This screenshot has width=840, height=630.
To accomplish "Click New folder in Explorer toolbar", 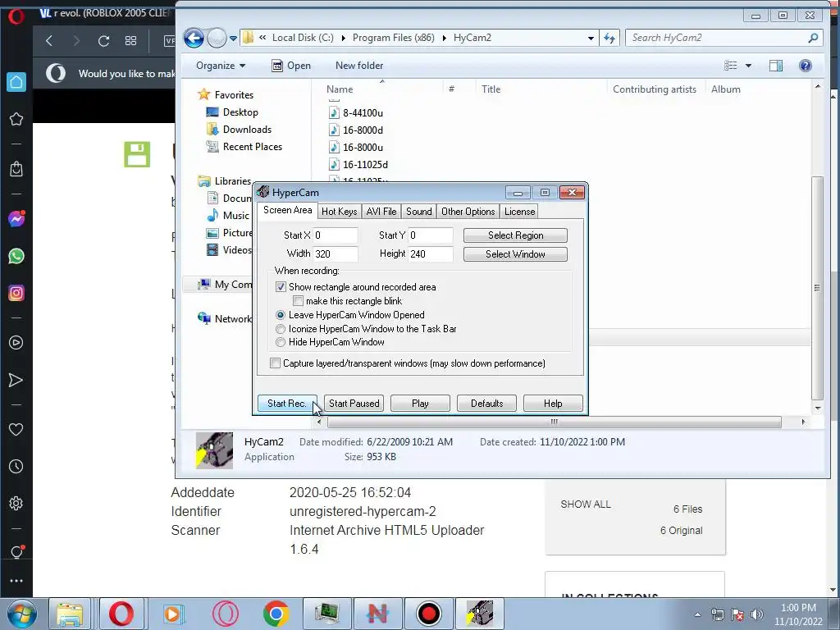I will [x=359, y=66].
